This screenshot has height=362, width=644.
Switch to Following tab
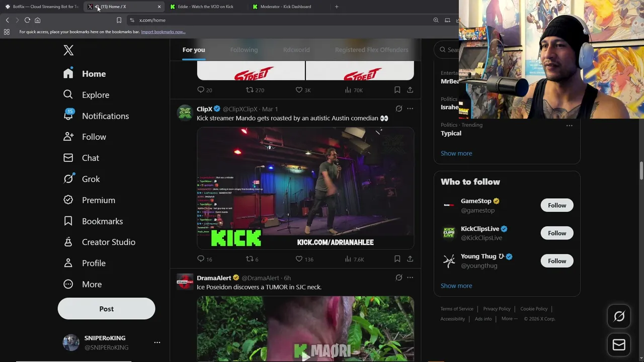(244, 50)
